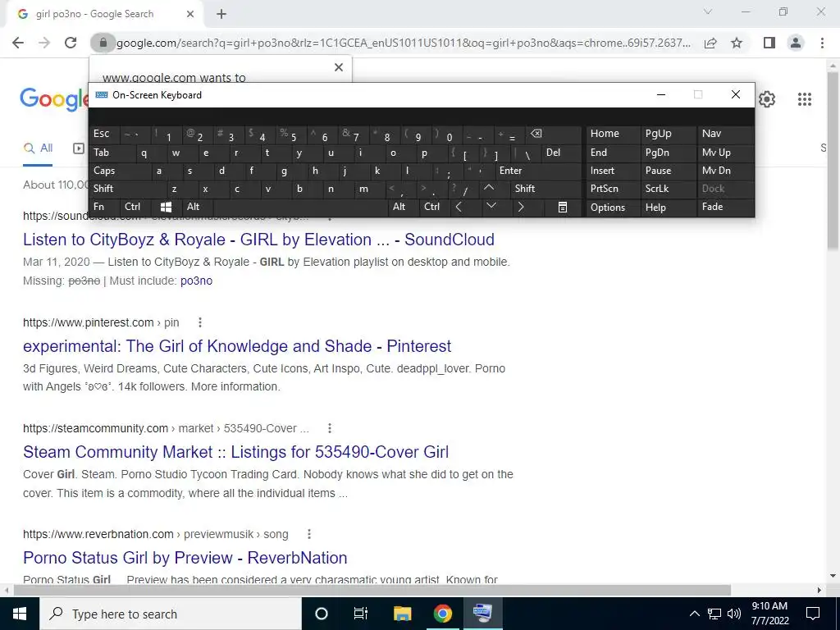This screenshot has width=840, height=630.
Task: Open Chrome side panel
Action: click(769, 43)
